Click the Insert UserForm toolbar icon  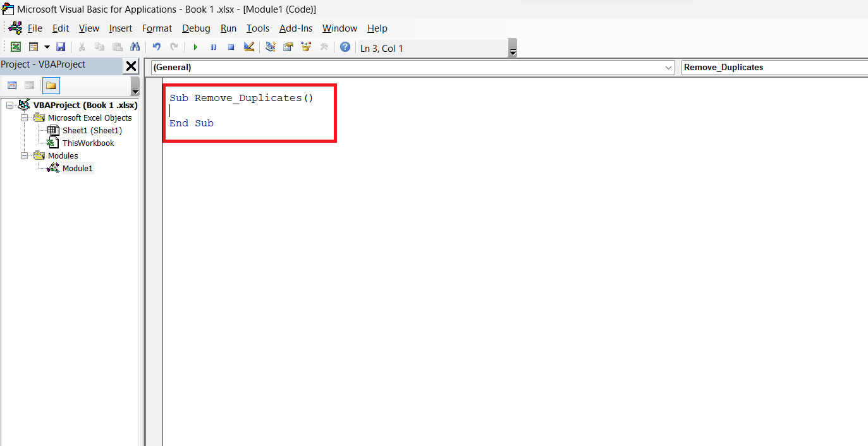coord(34,47)
